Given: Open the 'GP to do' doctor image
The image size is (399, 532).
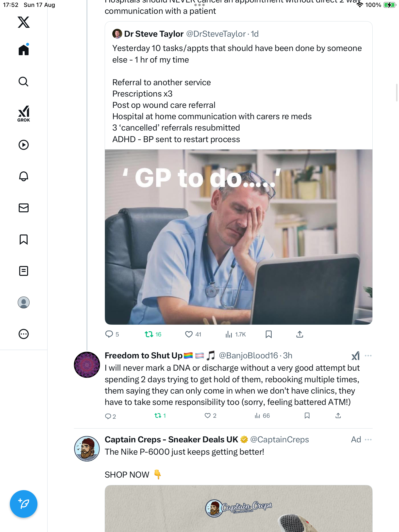Looking at the screenshot, I should [238, 236].
